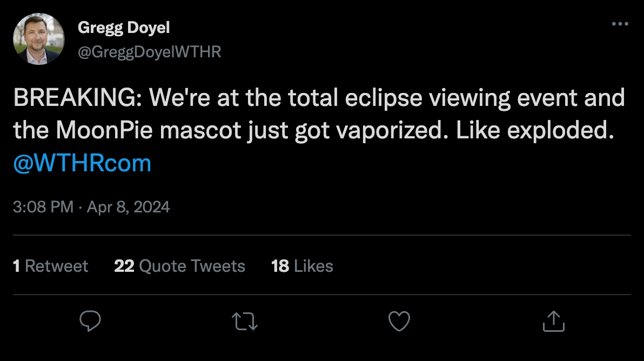View the 1 Retweet list
This screenshot has height=361, width=644.
[50, 266]
